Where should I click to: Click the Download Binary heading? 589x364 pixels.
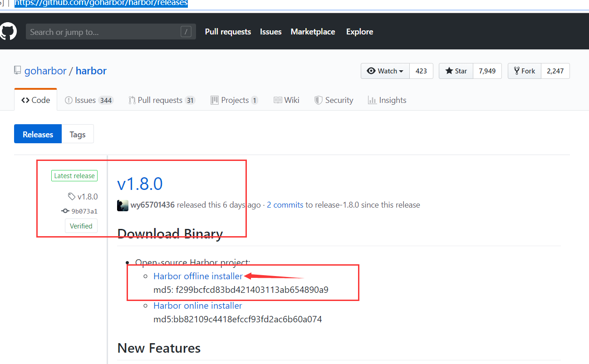170,234
